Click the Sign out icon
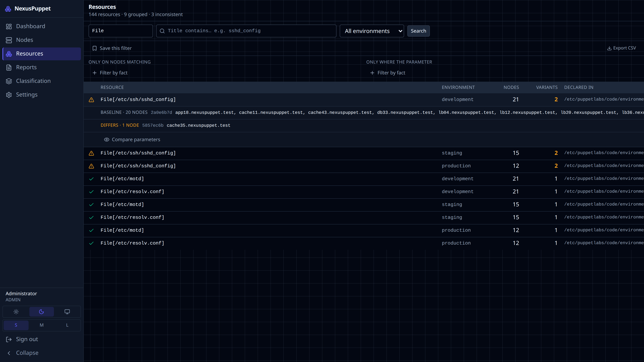Viewport: 644px width, 362px height. click(9, 339)
